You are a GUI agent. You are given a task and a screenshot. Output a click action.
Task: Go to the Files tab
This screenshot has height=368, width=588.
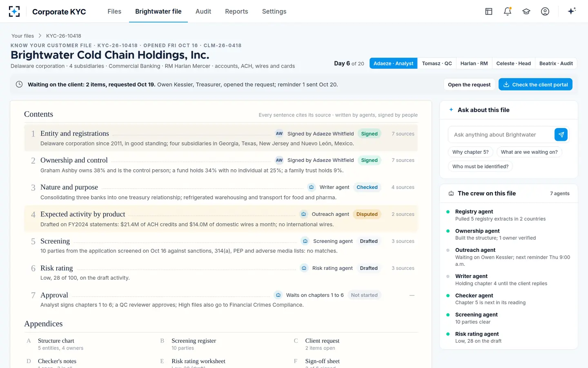pyautogui.click(x=114, y=11)
